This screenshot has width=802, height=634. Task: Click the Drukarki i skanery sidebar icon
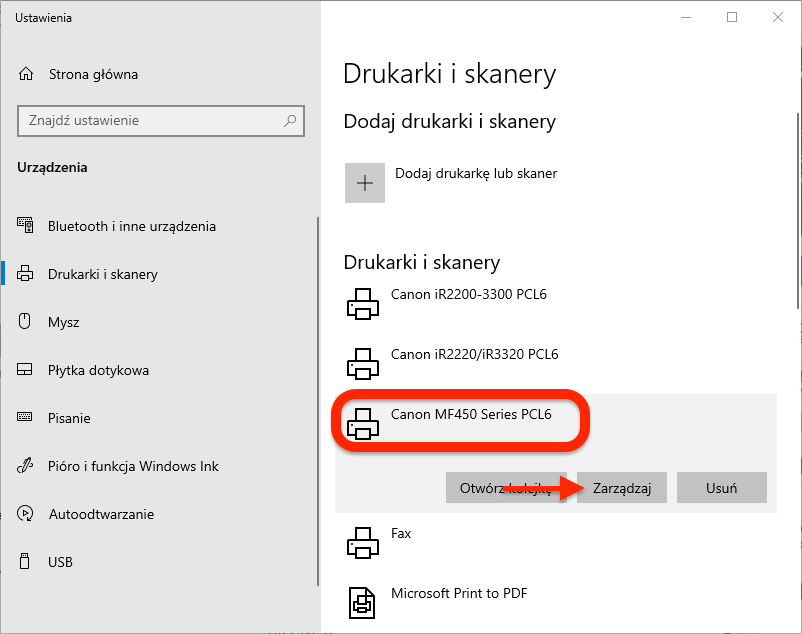27,274
